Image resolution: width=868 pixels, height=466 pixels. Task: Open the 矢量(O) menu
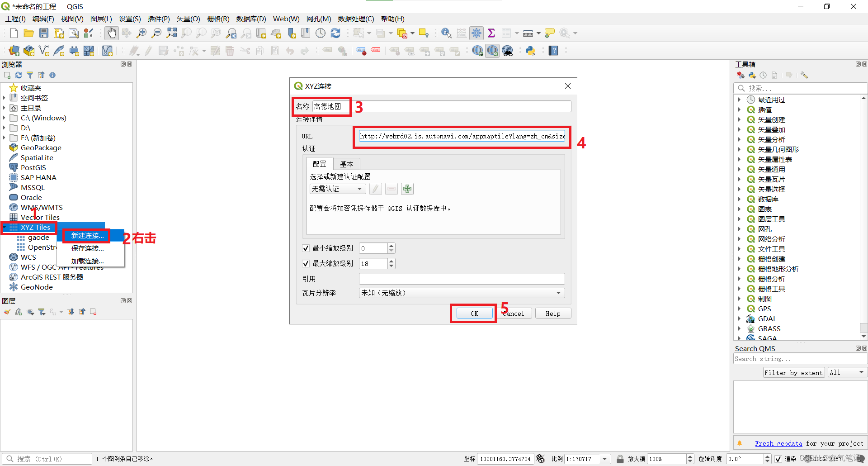pos(188,19)
